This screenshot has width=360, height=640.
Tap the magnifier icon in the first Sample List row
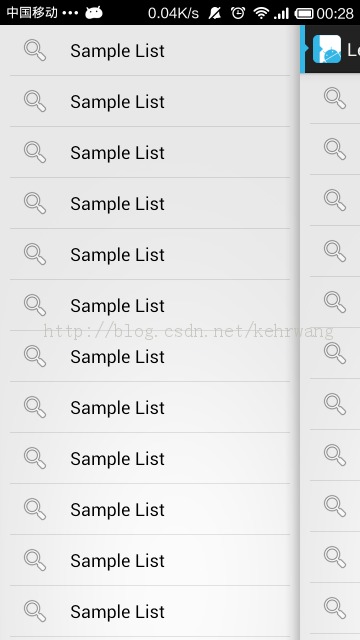35,50
